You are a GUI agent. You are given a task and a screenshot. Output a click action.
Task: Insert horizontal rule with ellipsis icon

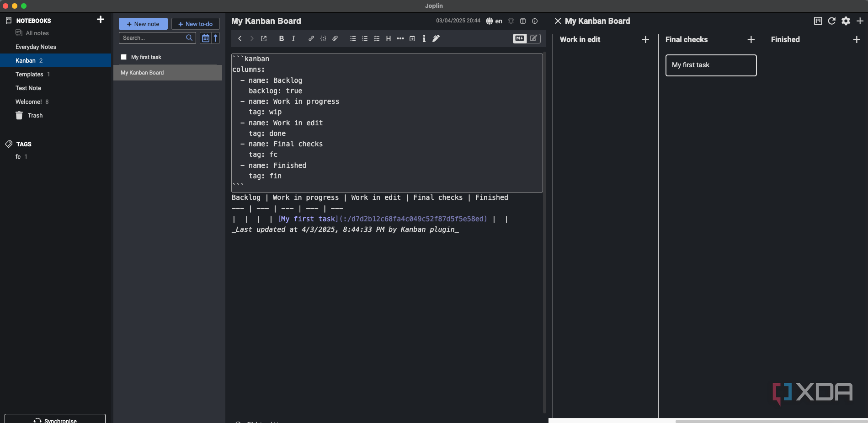coord(400,39)
